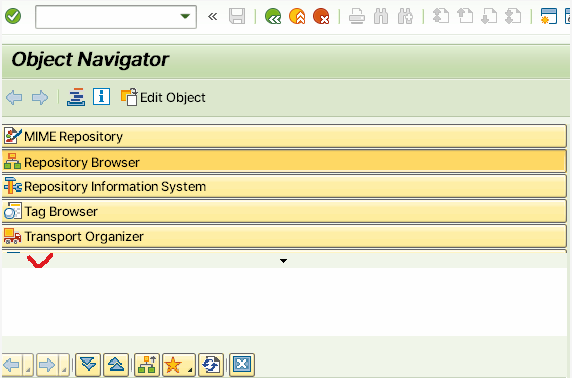
Task: Click the green Back icon
Action: tap(273, 16)
